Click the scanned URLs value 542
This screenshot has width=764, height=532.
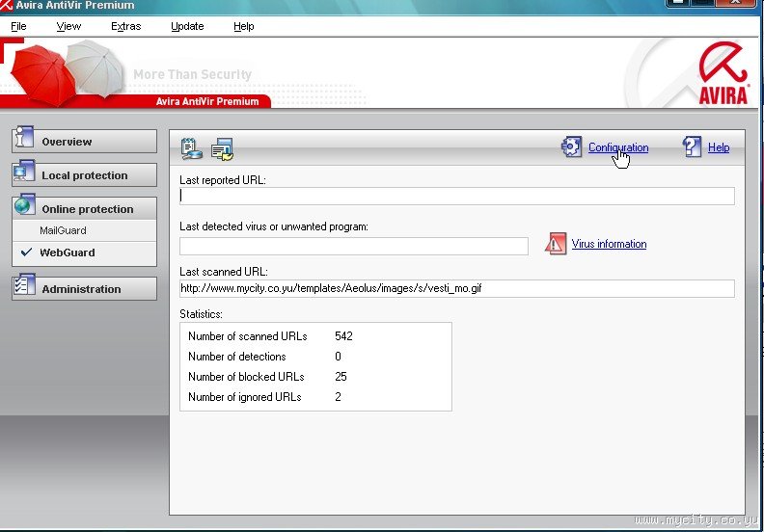[344, 336]
